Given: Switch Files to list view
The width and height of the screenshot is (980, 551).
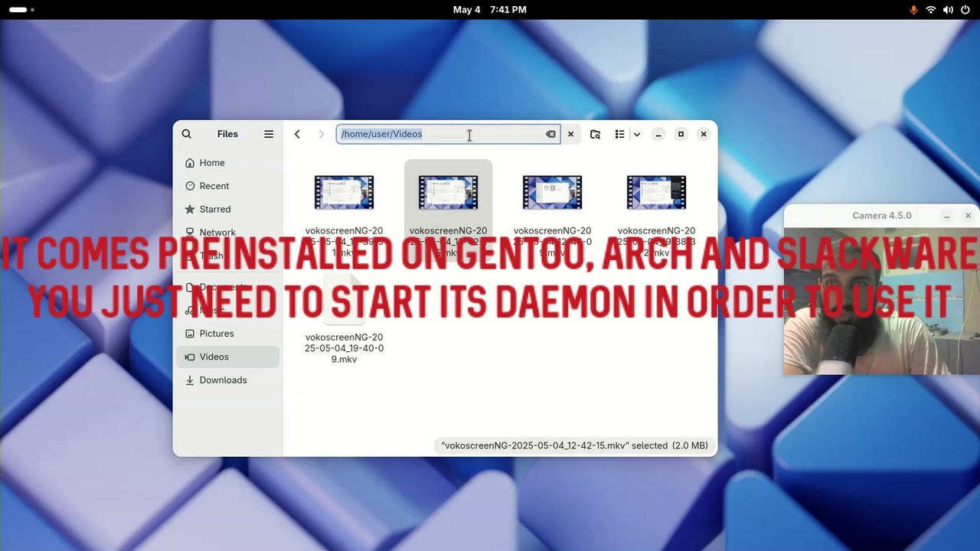Looking at the screenshot, I should pos(619,134).
